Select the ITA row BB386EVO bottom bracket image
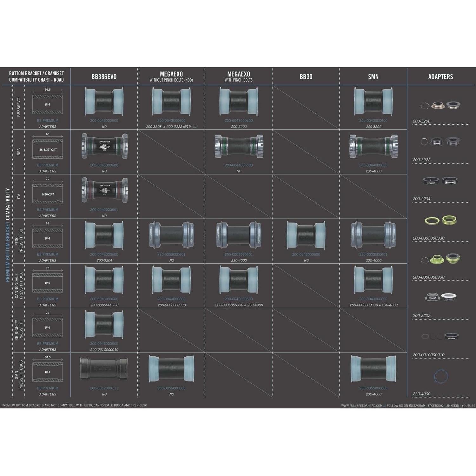 (x=104, y=190)
